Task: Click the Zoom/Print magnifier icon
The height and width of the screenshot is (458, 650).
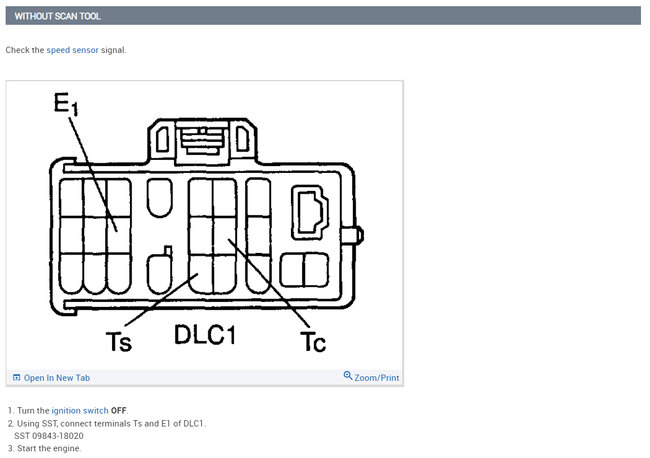Action: click(348, 376)
